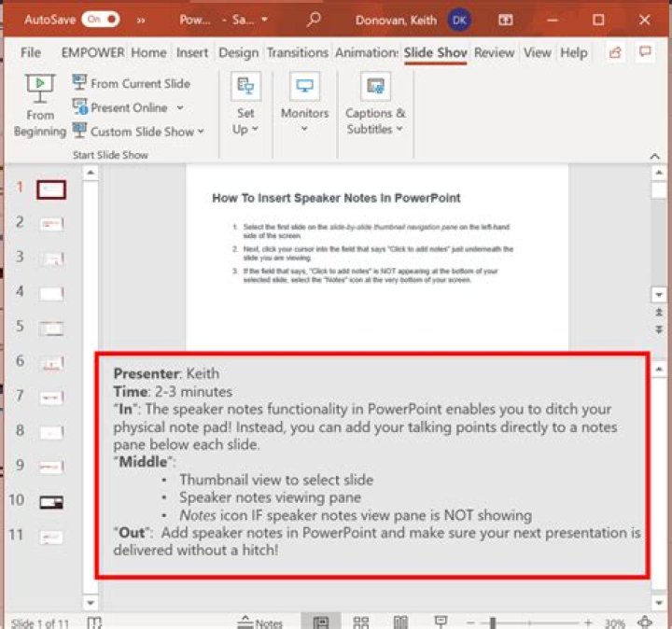Image resolution: width=672 pixels, height=629 pixels.
Task: Toggle the Notes pane button
Action: [259, 622]
